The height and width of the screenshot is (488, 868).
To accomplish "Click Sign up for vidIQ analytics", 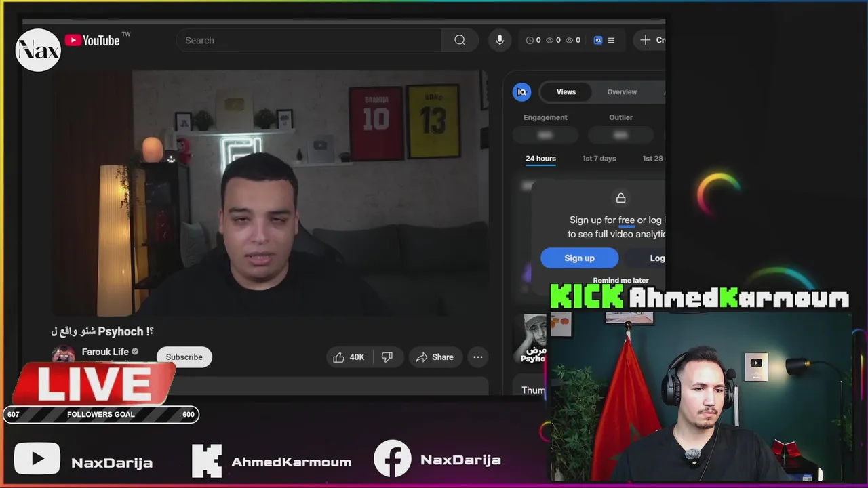I will point(580,258).
